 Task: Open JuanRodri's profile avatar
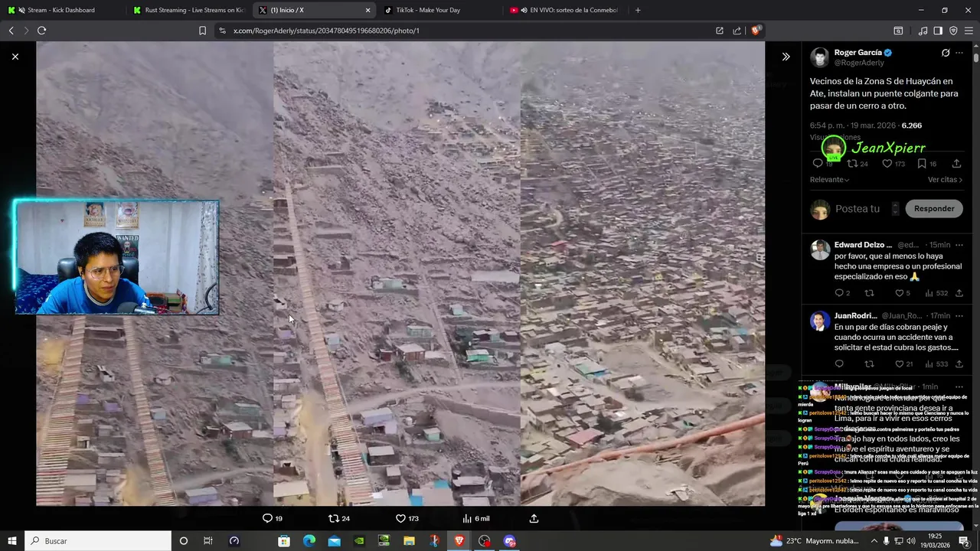820,321
